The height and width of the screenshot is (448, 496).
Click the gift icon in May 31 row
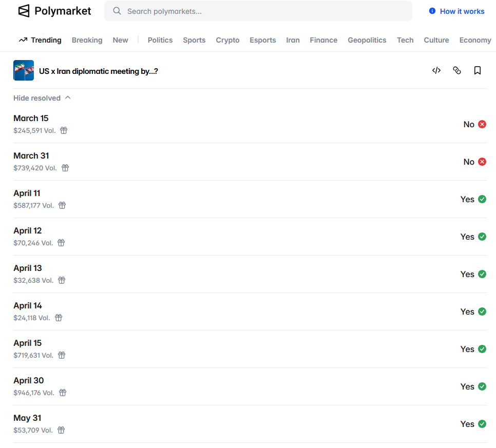61,430
